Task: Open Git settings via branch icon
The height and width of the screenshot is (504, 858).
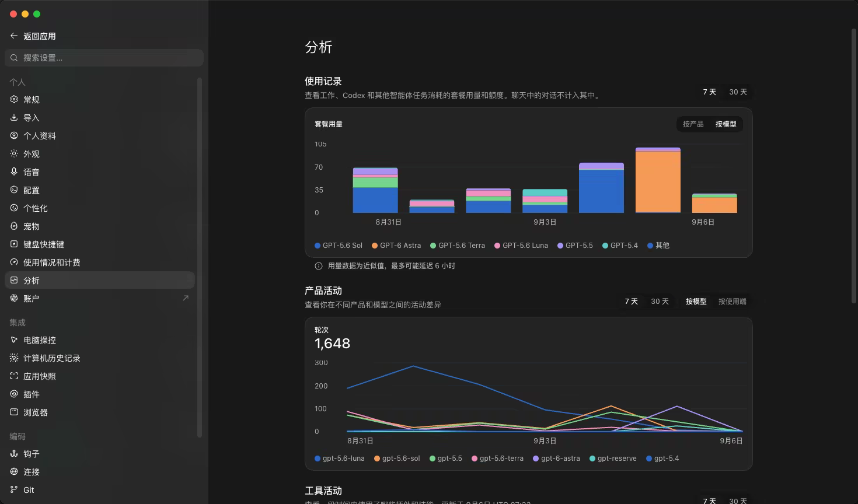Action: pyautogui.click(x=14, y=490)
